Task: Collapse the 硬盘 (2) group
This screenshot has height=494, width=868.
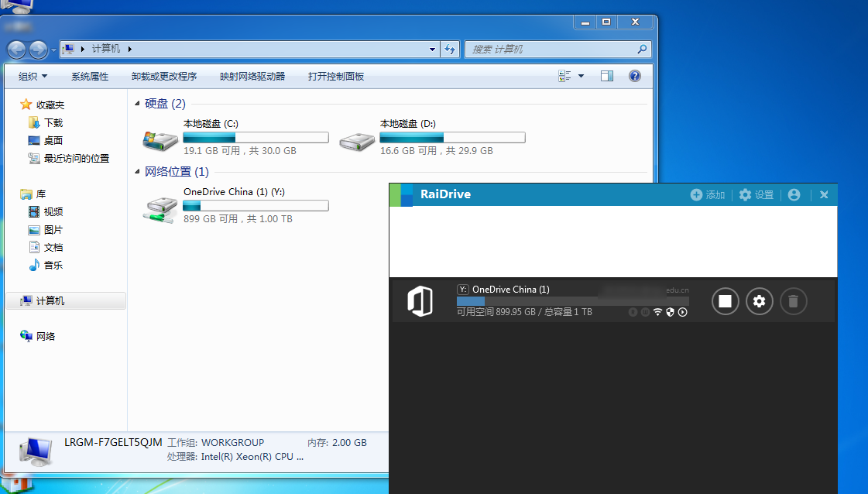Action: 137,104
